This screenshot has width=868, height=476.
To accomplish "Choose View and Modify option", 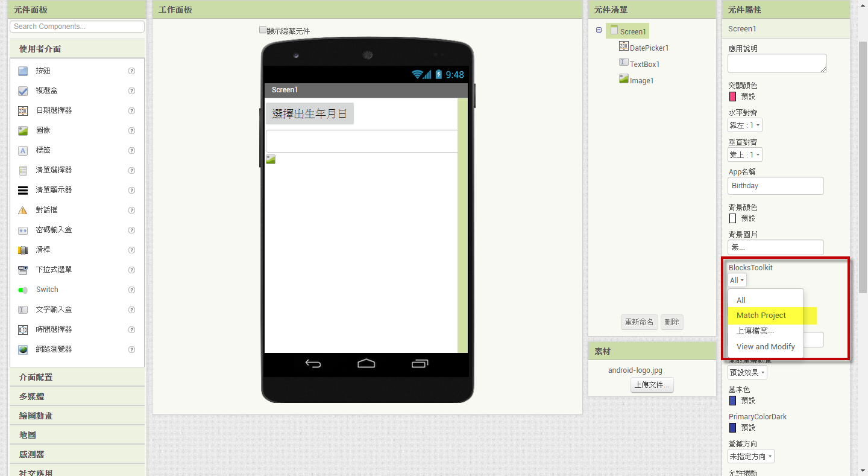I will coord(766,347).
